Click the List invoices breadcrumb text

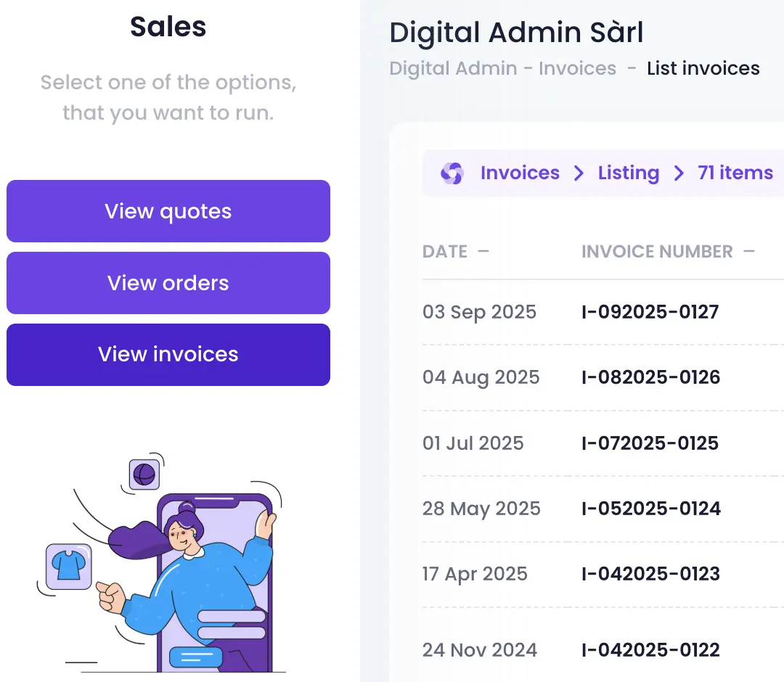click(x=703, y=69)
